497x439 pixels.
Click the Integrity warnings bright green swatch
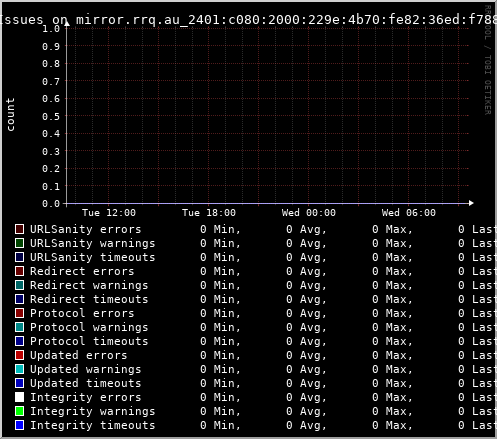[x=20, y=411]
